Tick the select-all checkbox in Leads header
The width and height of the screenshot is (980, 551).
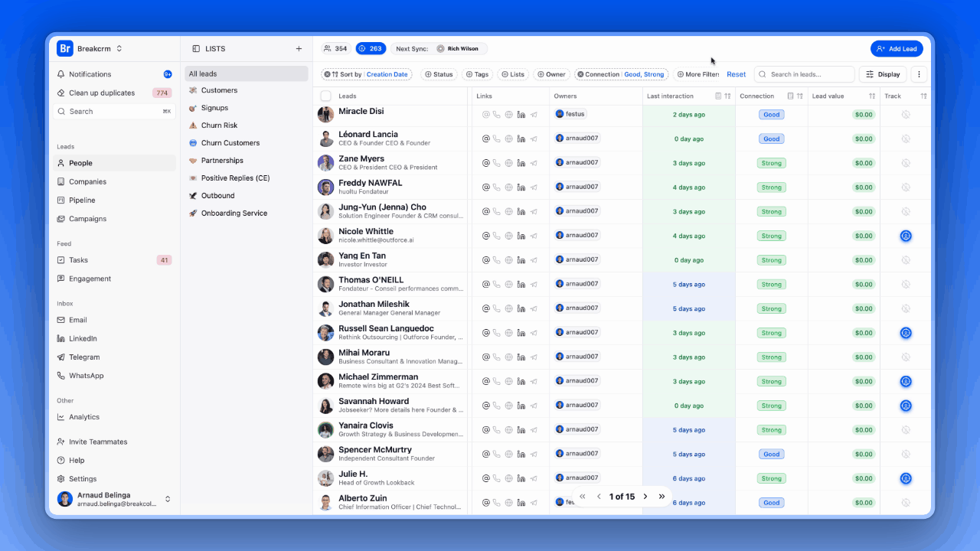[326, 96]
